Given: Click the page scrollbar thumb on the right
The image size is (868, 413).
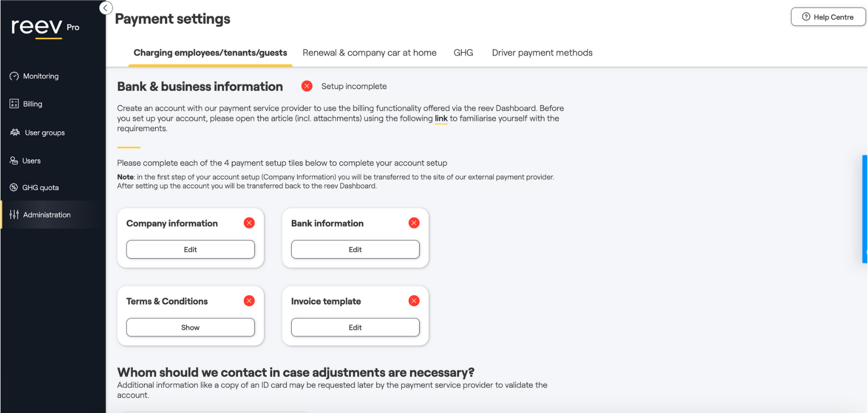Looking at the screenshot, I should pos(865,209).
